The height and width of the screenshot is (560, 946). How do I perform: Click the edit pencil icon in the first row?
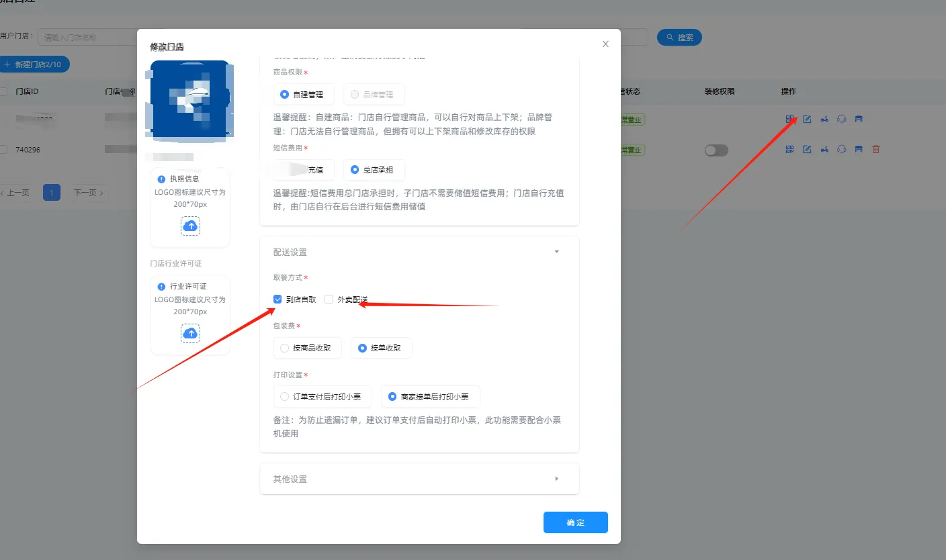(x=807, y=119)
